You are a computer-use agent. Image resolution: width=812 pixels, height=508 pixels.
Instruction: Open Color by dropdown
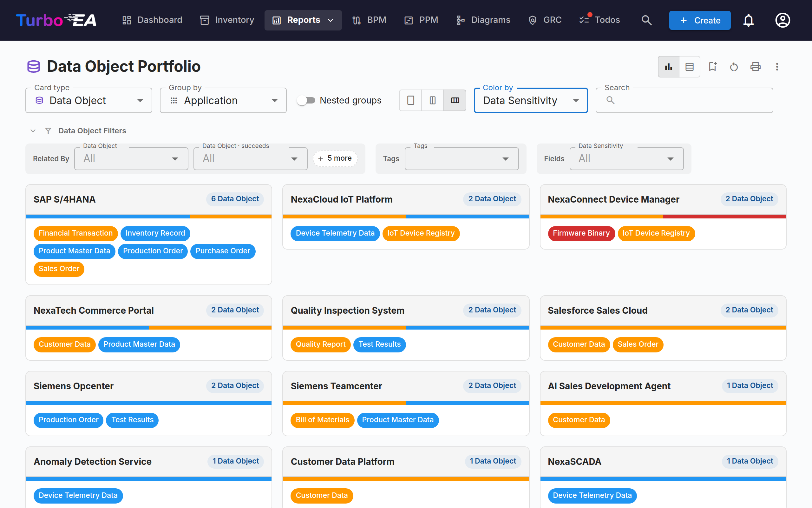pos(531,100)
